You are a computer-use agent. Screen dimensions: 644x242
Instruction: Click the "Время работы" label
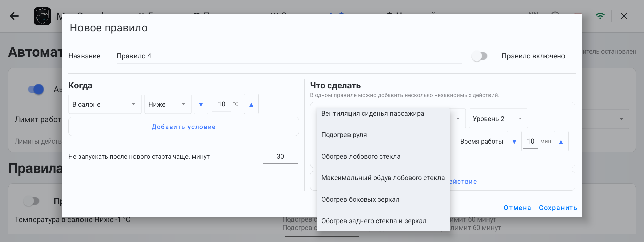[482, 142]
